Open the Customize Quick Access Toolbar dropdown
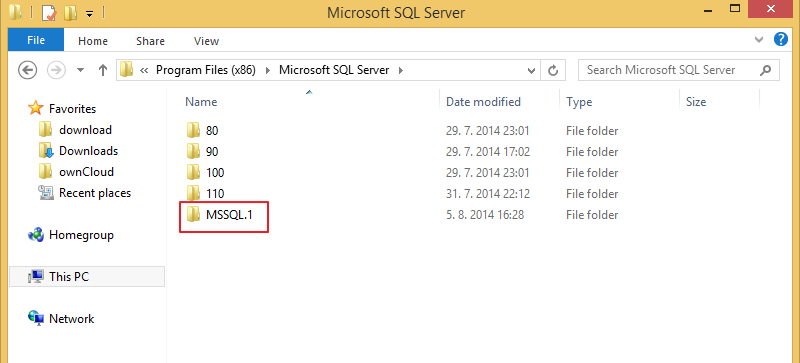Viewport: 800px width, 363px height. pos(89,14)
